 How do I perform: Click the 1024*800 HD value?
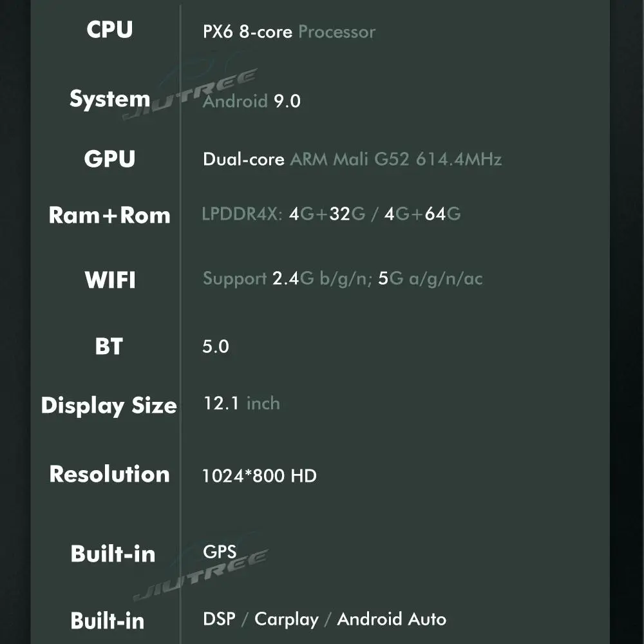260,476
